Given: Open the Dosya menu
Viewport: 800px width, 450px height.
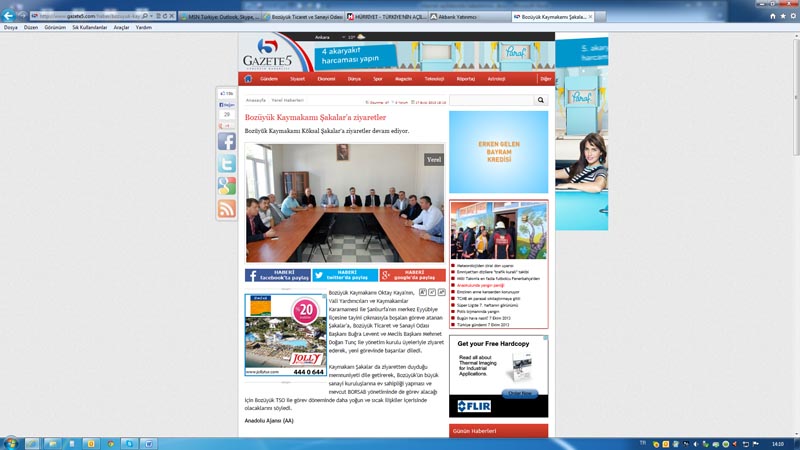Looking at the screenshot, I should click(10, 28).
